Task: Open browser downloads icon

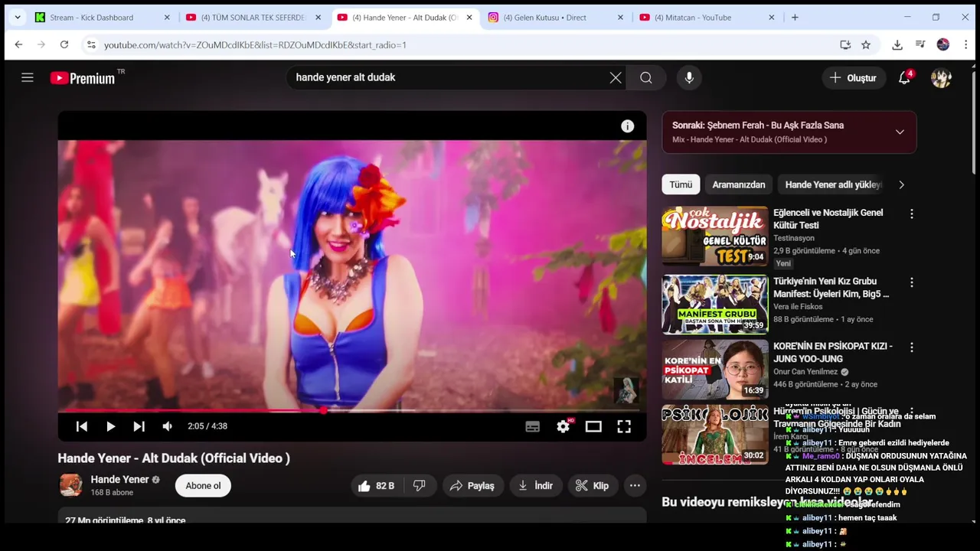Action: point(897,45)
